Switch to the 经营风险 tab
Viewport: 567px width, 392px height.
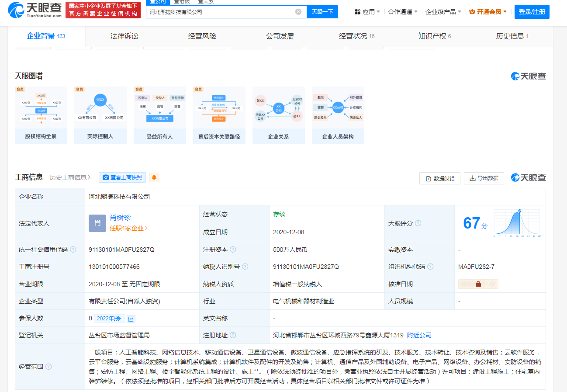(202, 36)
